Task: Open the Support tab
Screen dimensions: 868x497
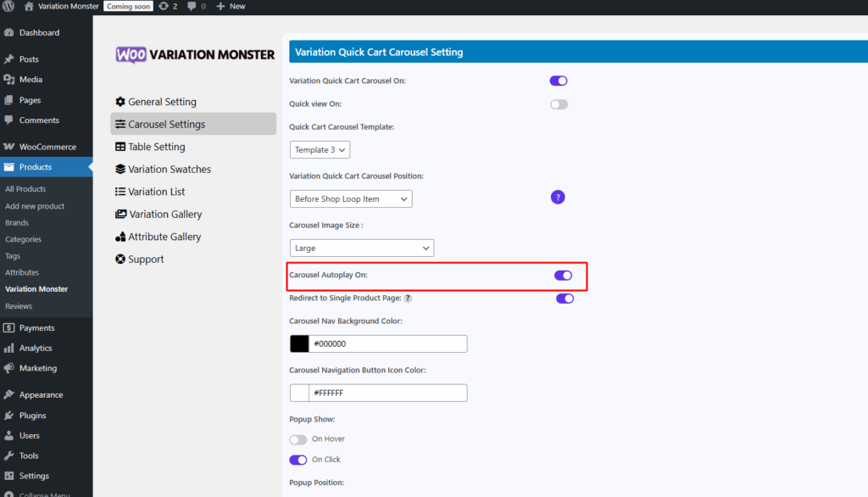Action: click(193, 259)
